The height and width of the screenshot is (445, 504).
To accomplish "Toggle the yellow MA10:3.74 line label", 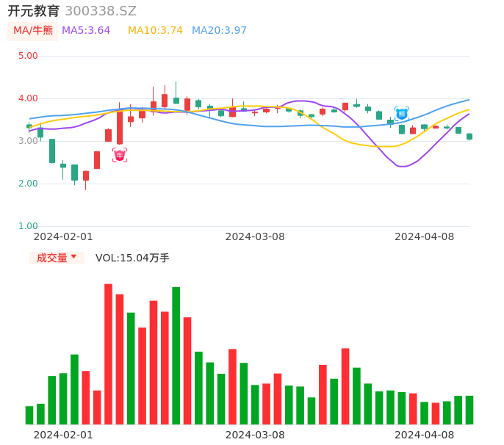I will click(155, 31).
